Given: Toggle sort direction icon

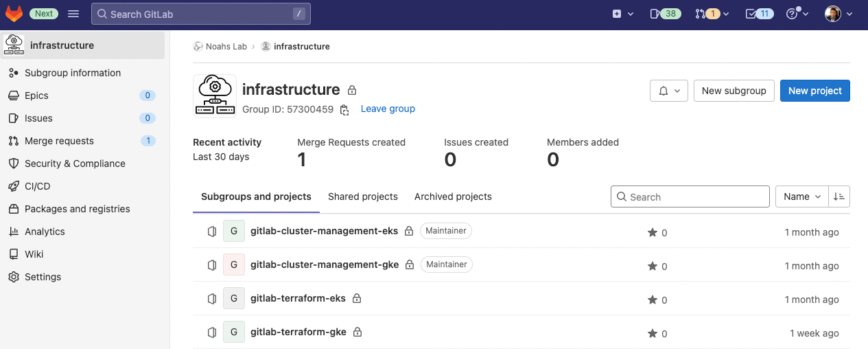Looking at the screenshot, I should click(x=839, y=196).
